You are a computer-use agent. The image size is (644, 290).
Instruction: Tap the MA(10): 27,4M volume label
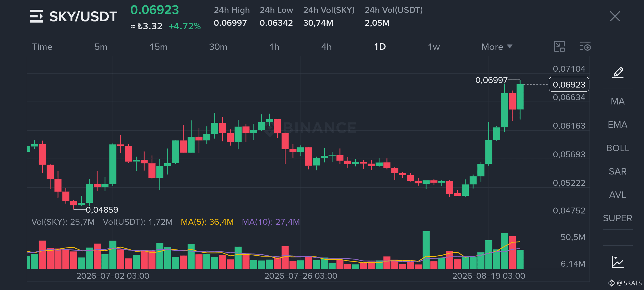coord(271,222)
